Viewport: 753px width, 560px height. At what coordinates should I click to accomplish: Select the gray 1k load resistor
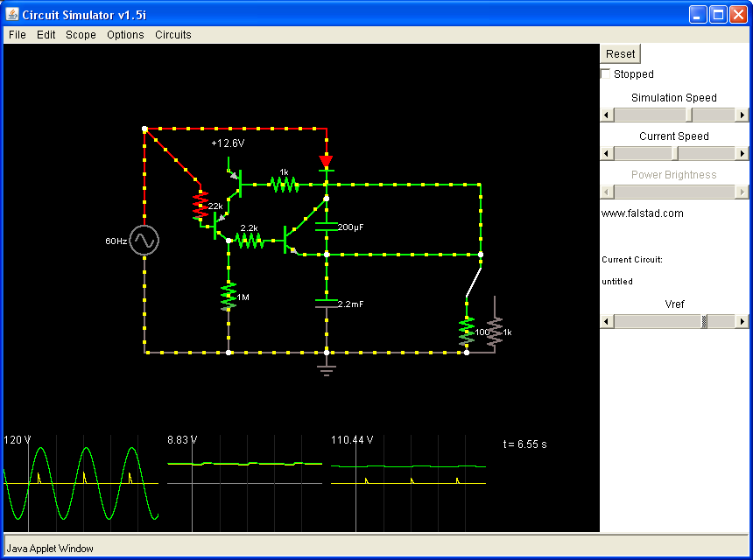coord(495,331)
